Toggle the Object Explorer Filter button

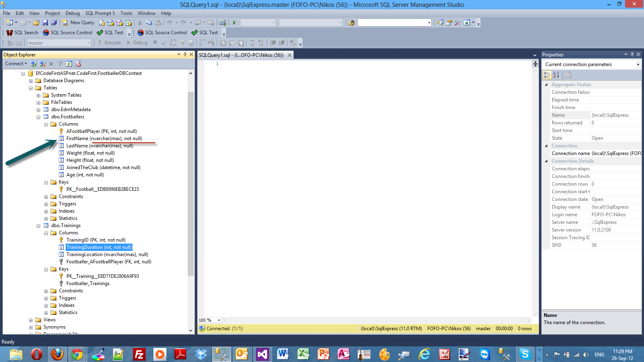(60, 64)
